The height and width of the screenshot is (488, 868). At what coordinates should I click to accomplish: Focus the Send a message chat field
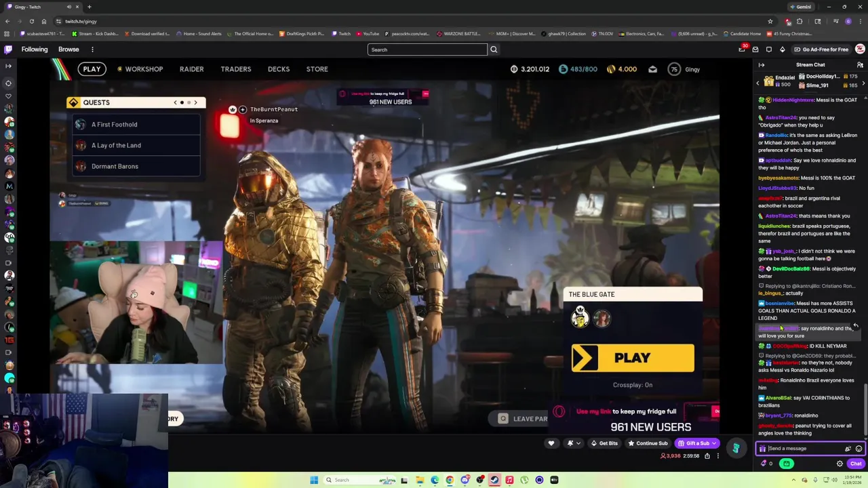(804, 449)
